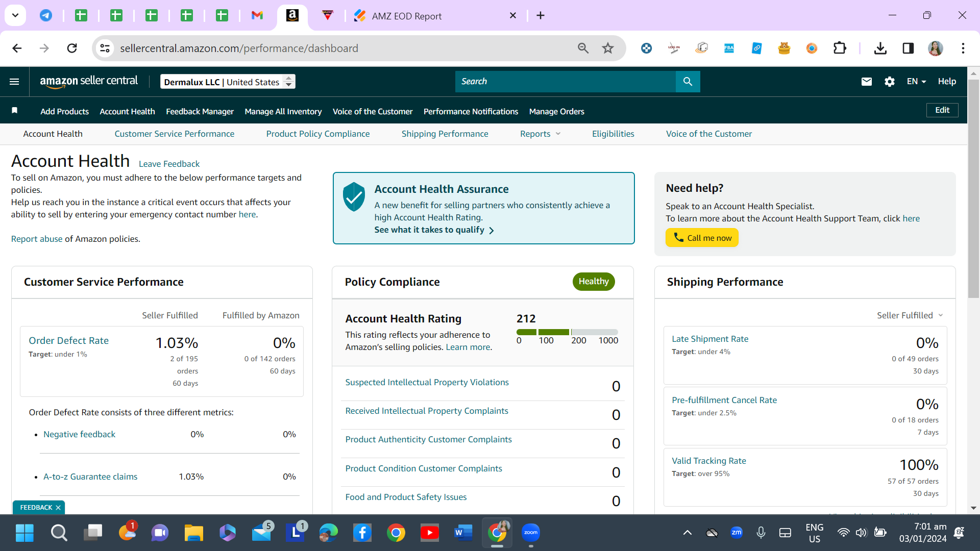The width and height of the screenshot is (980, 551).
Task: Open Seller Central settings gear
Action: click(x=889, y=82)
